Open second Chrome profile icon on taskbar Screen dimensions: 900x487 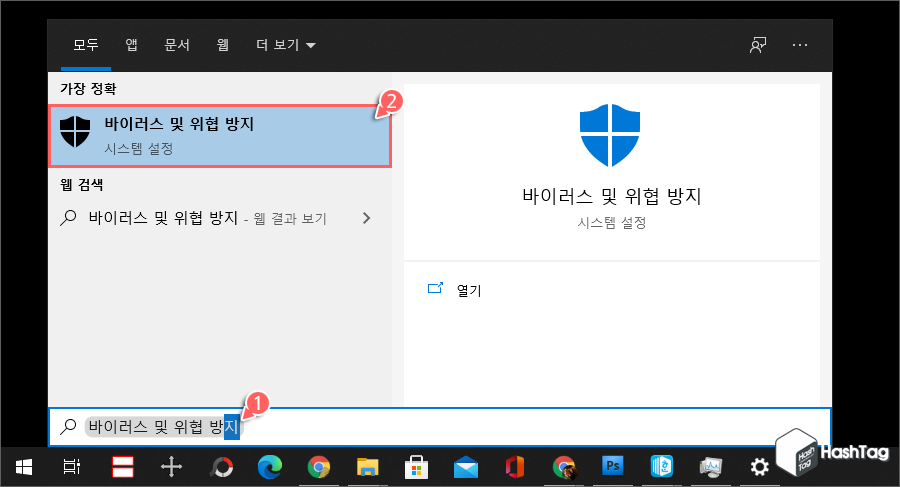tap(564, 467)
